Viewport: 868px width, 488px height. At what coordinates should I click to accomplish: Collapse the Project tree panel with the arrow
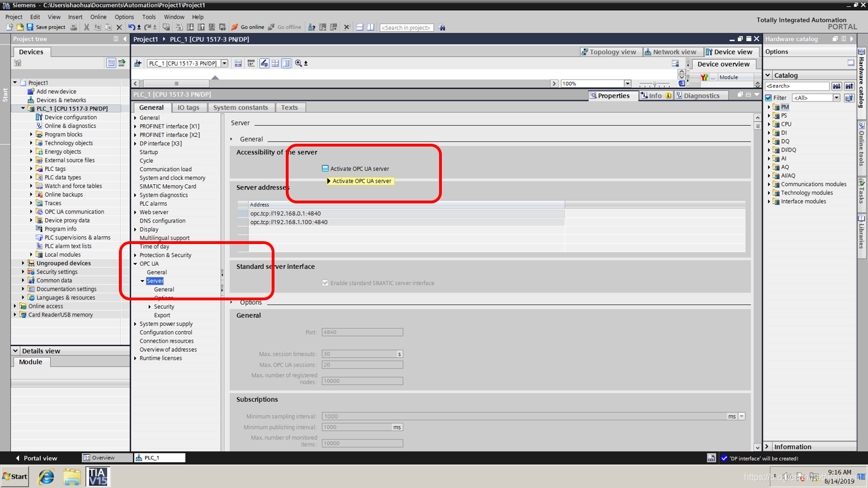pos(125,39)
